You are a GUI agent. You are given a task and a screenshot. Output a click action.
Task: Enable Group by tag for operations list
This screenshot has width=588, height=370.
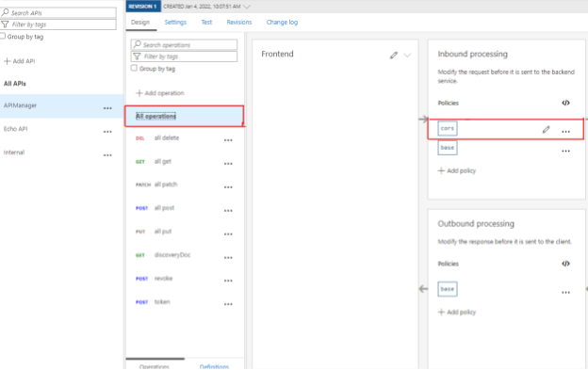click(x=134, y=68)
